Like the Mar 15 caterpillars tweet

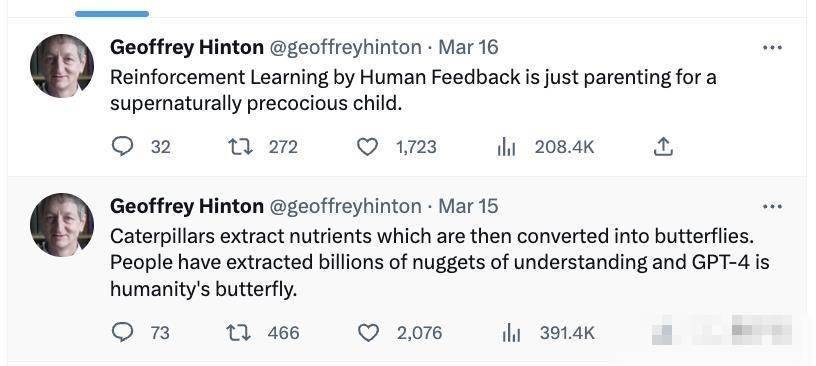368,333
